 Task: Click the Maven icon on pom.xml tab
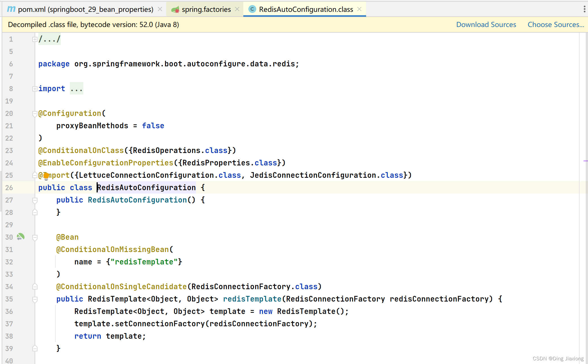click(x=11, y=9)
